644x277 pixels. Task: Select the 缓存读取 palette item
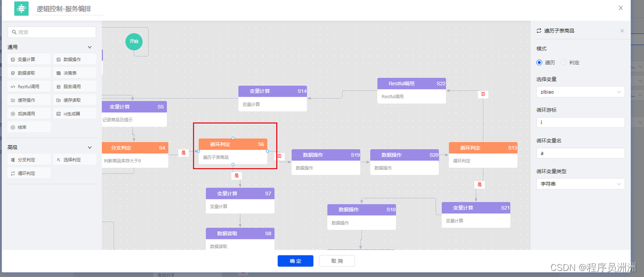(x=74, y=100)
